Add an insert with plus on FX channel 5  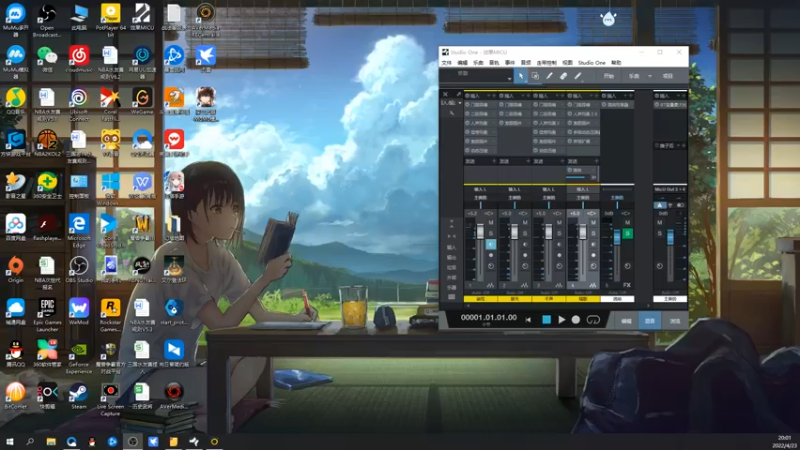coord(631,96)
